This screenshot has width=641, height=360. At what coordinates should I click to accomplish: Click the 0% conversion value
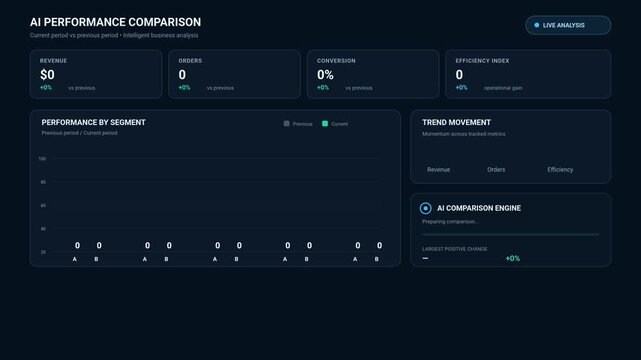pos(325,75)
